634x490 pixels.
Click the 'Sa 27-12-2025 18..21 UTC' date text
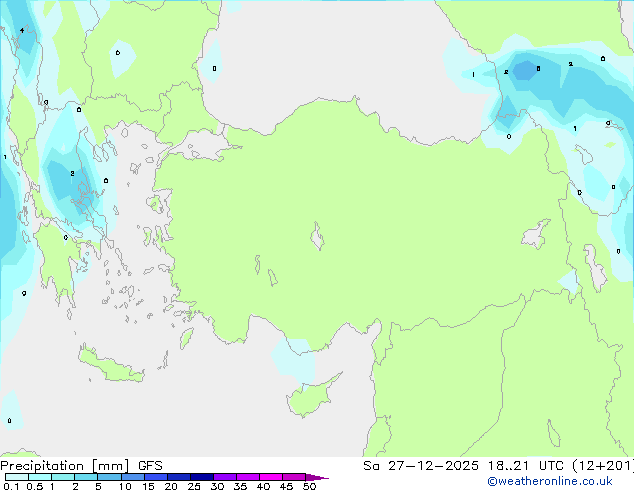point(463,466)
